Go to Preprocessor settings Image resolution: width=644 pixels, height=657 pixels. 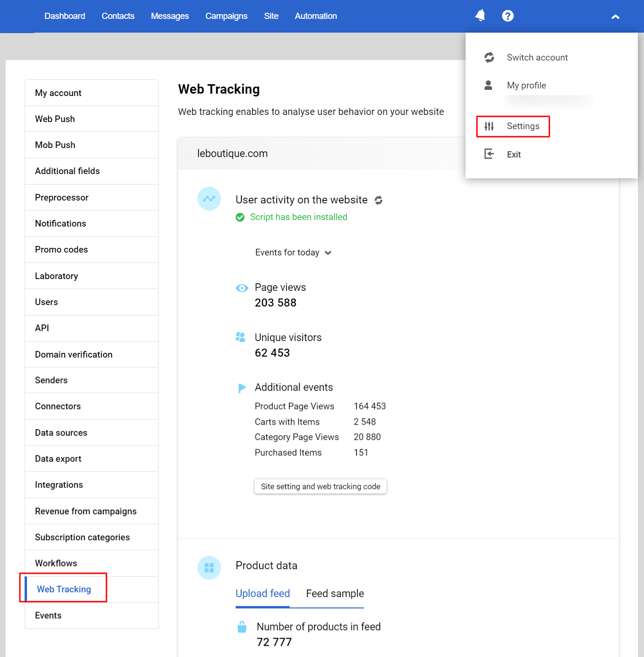pos(92,198)
